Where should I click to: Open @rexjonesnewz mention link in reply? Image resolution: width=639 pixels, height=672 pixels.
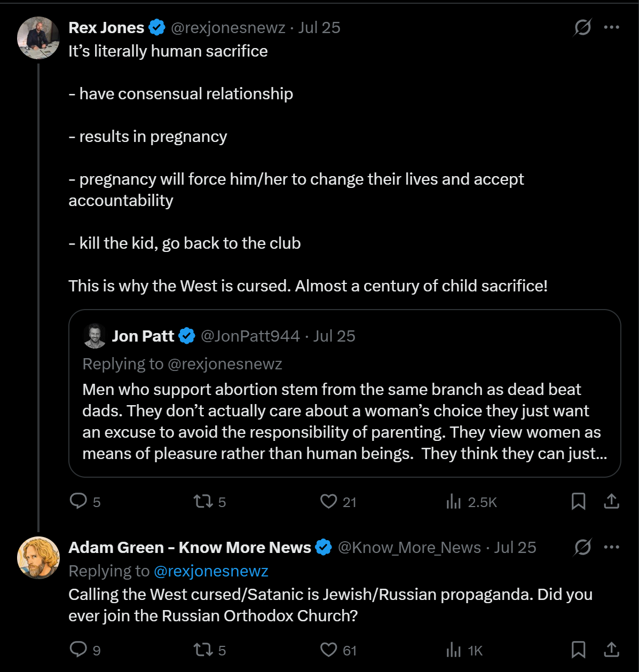click(x=211, y=571)
